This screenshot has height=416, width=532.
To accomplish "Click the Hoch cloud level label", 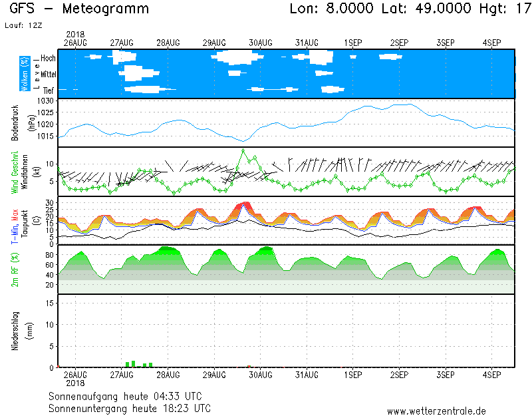I will point(48,59).
